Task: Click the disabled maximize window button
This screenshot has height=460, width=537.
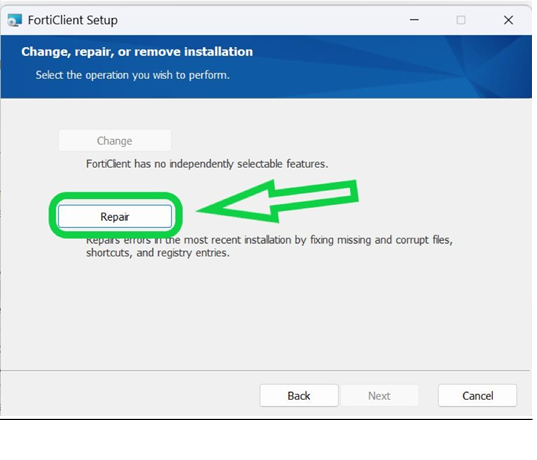Action: [x=461, y=20]
